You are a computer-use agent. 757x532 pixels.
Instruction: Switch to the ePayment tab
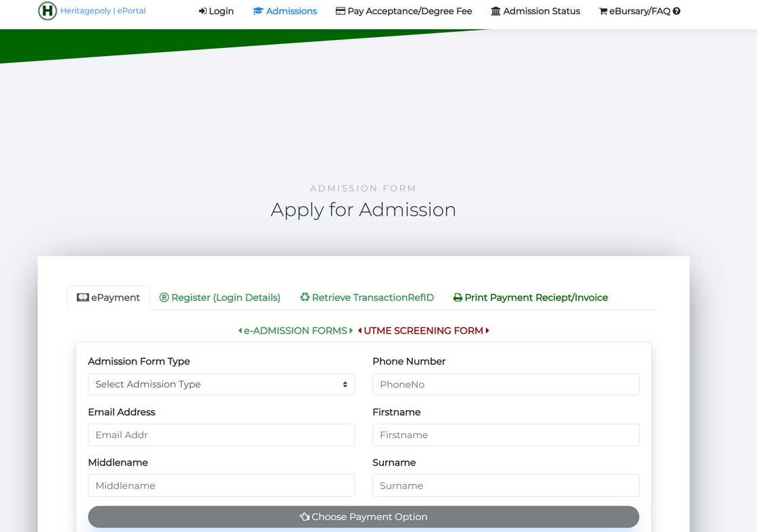(x=109, y=297)
